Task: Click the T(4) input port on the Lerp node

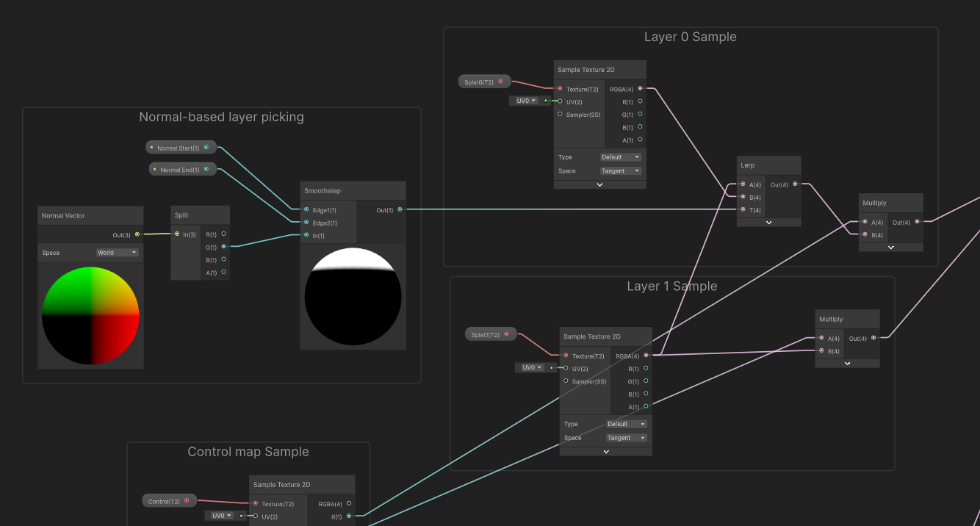Action: 743,209
